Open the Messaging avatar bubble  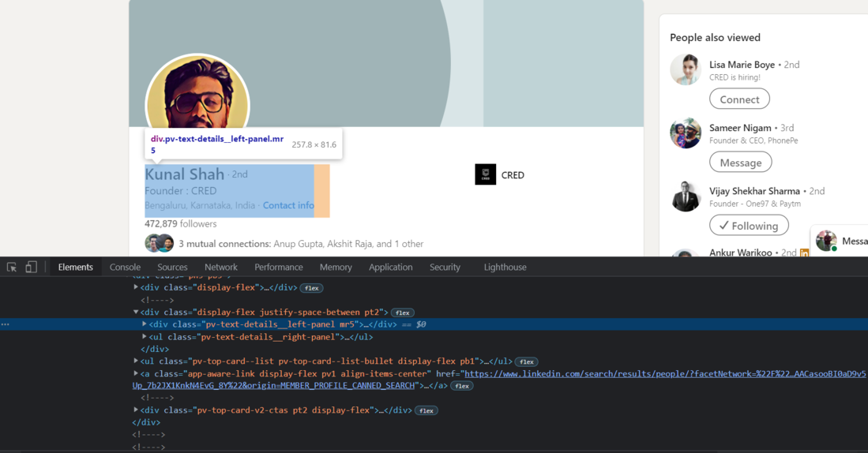826,241
